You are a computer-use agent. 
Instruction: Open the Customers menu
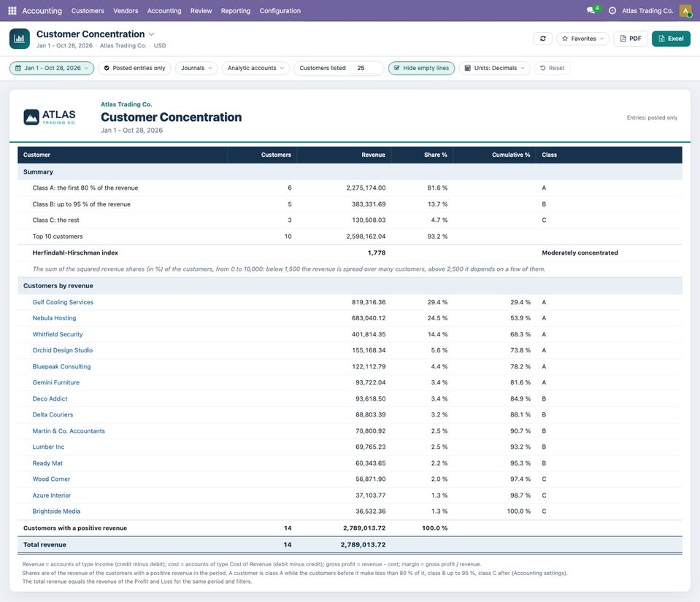[x=88, y=11]
